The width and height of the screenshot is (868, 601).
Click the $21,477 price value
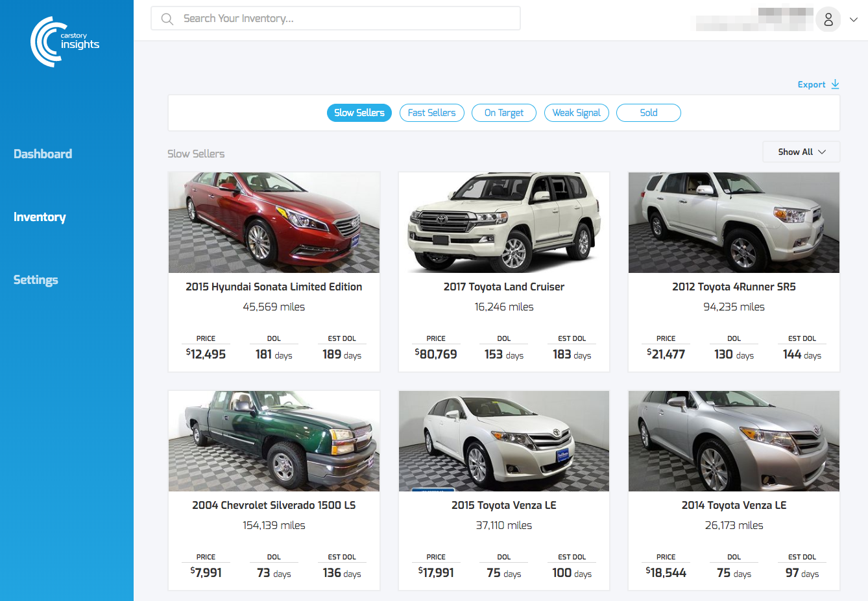click(x=666, y=354)
